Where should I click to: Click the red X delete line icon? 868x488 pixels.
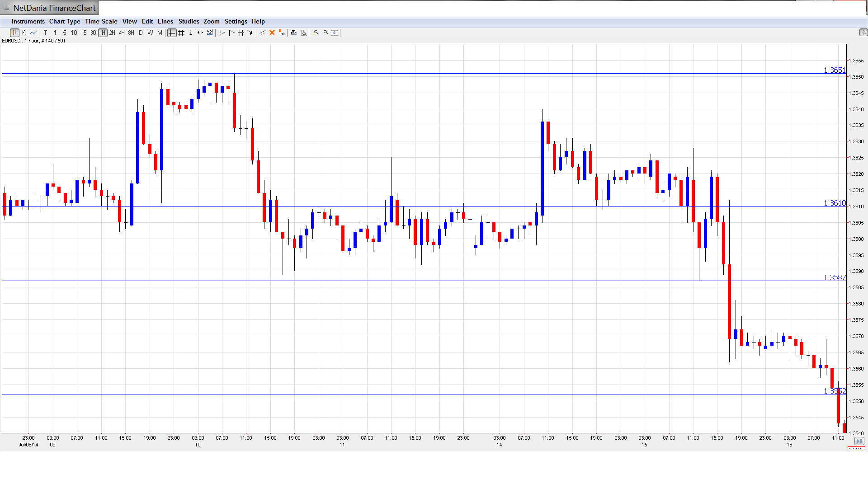point(272,33)
